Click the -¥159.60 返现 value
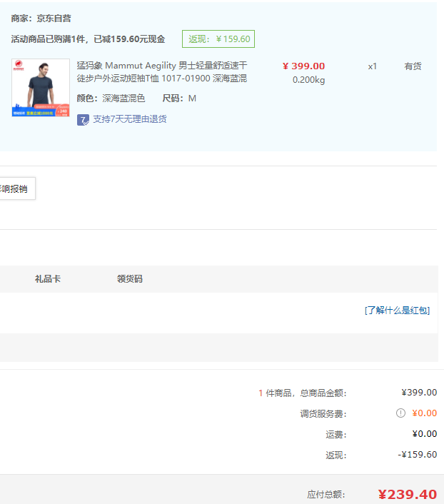 pyautogui.click(x=418, y=454)
